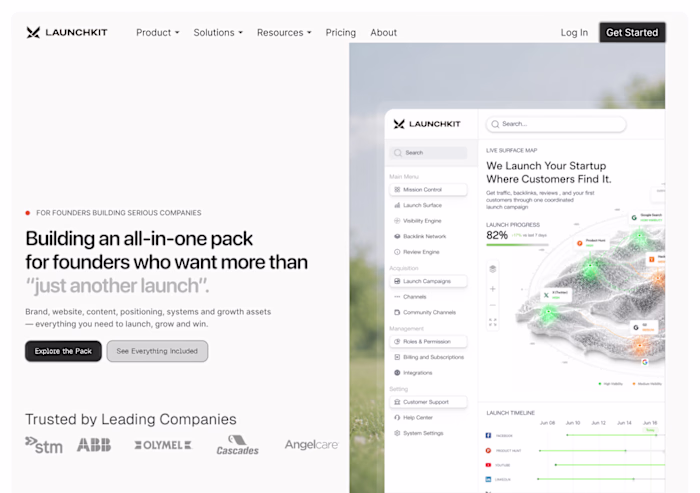
Task: Click the Launchkit logo inside the dashboard
Action: (x=427, y=124)
